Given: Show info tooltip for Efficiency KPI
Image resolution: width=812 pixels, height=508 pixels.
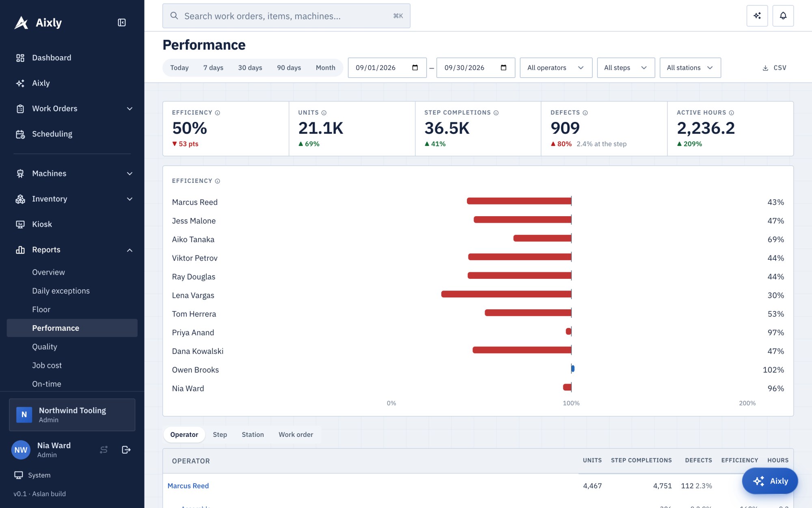Looking at the screenshot, I should [x=218, y=113].
